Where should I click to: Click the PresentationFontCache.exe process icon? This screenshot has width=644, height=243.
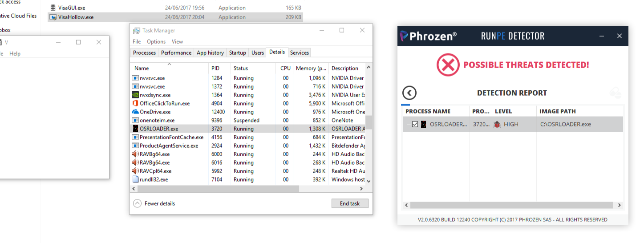pos(136,137)
